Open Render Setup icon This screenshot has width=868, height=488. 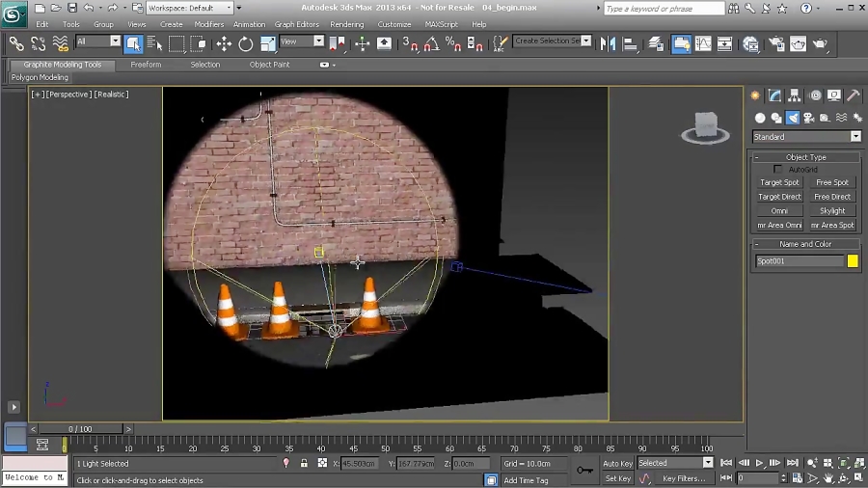click(776, 43)
